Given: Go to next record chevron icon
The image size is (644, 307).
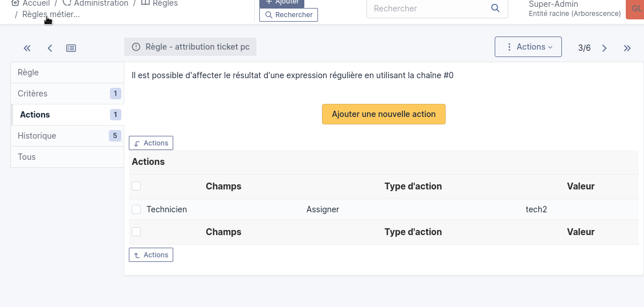Looking at the screenshot, I should pos(605,49).
